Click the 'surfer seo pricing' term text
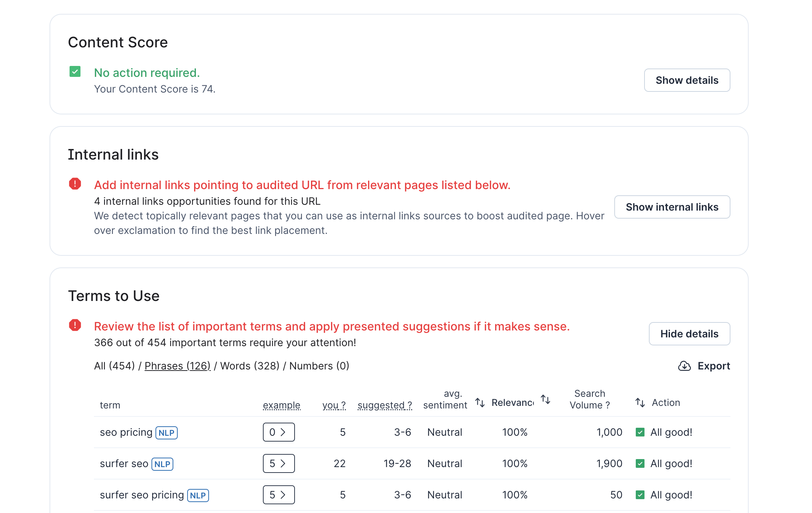 [x=142, y=495]
